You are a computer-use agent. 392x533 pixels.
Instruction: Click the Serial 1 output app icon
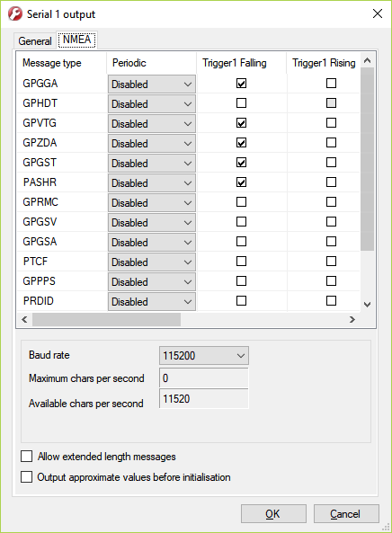(15, 14)
